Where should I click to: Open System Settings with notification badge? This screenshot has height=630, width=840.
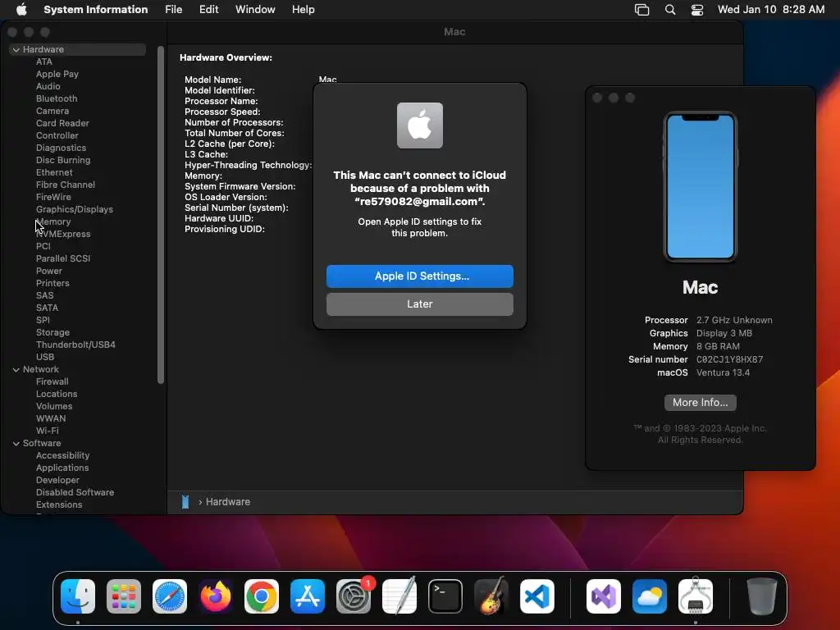(x=354, y=596)
